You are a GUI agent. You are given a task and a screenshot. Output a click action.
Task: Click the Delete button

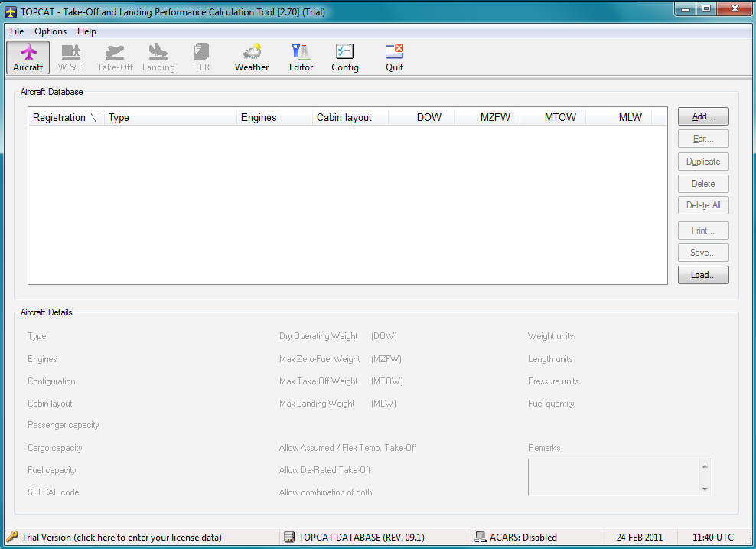703,183
